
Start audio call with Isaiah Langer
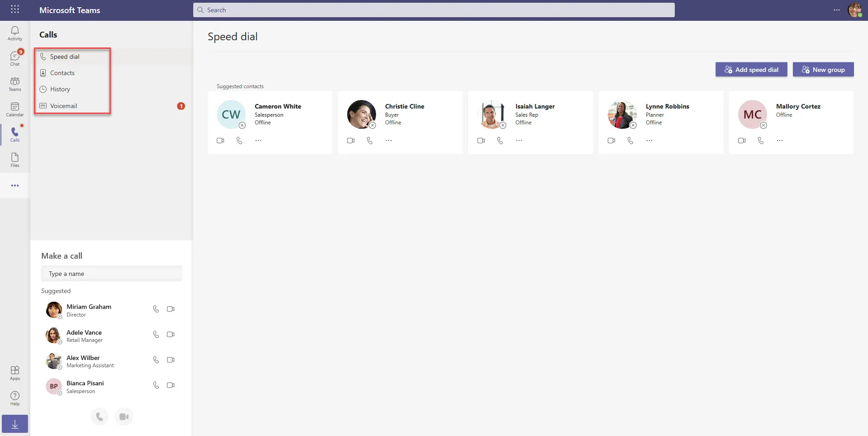click(500, 141)
